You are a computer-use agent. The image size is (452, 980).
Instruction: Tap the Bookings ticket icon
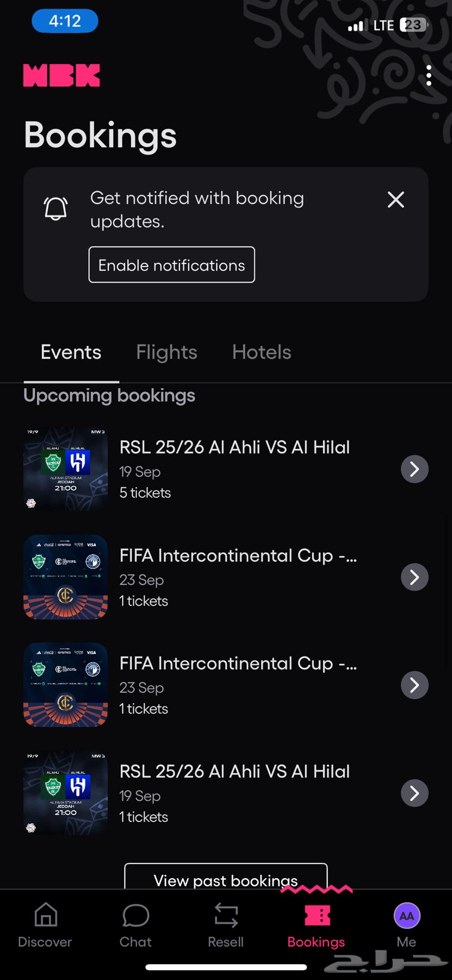point(317,915)
